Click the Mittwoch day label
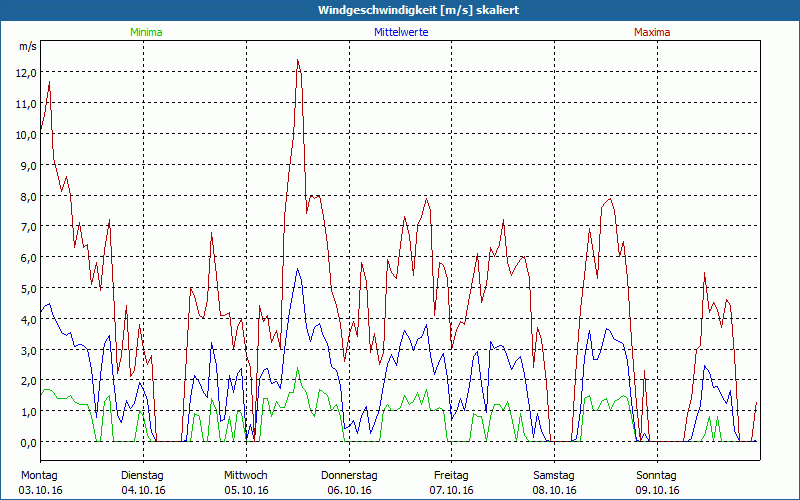 [246, 476]
